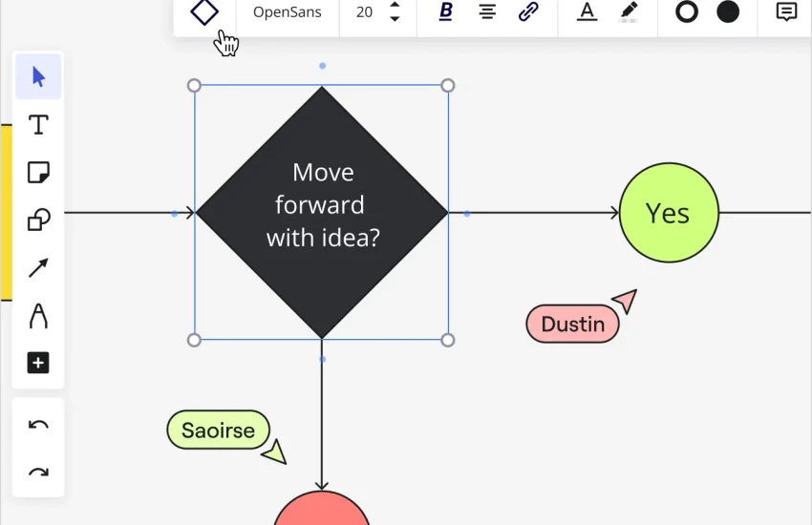The image size is (812, 525).
Task: Toggle bold text formatting
Action: (x=445, y=12)
